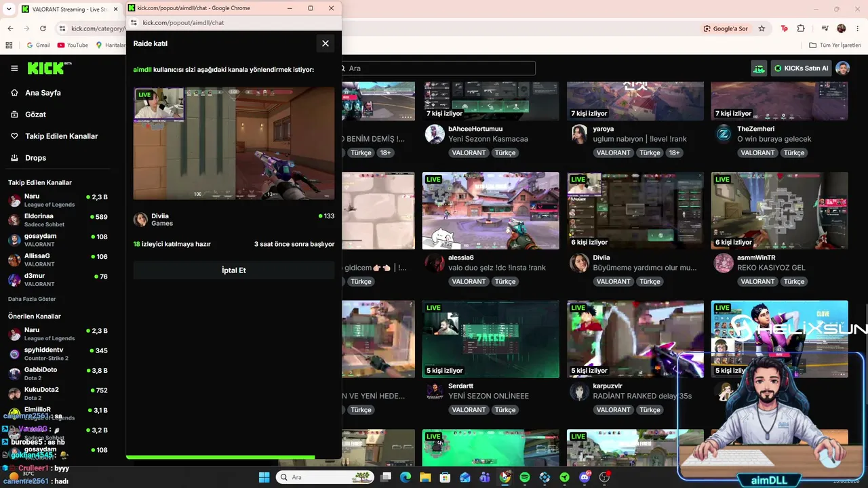The image size is (868, 488).
Task: Open Drops in the sidebar
Action: coord(35,158)
